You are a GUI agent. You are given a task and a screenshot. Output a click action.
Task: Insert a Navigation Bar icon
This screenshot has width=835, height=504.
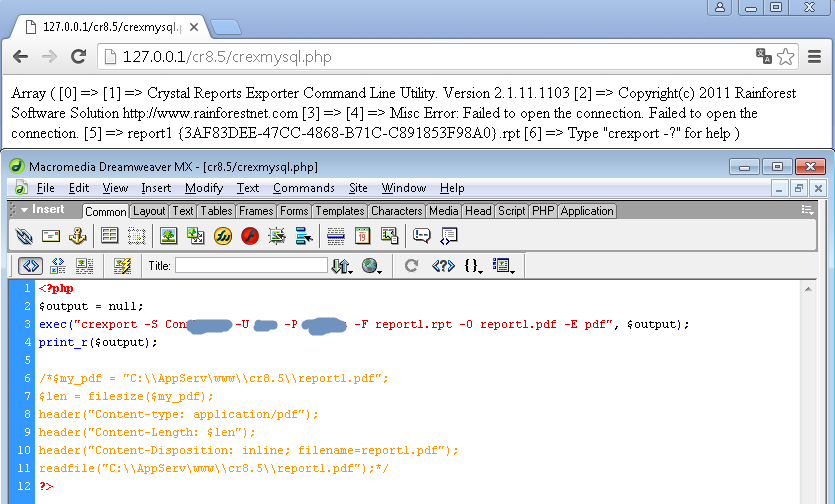click(x=304, y=235)
